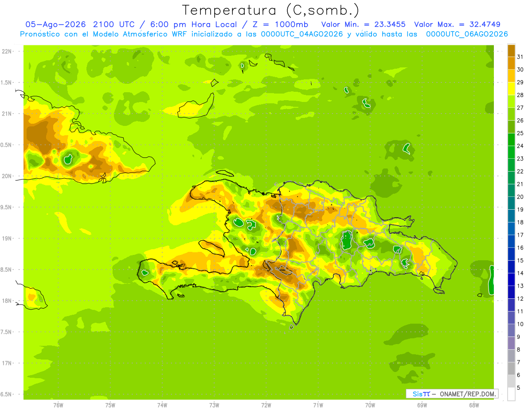Pick the dark brown swatch above legend 31
This screenshot has width=532, height=411.
pos(511,51)
